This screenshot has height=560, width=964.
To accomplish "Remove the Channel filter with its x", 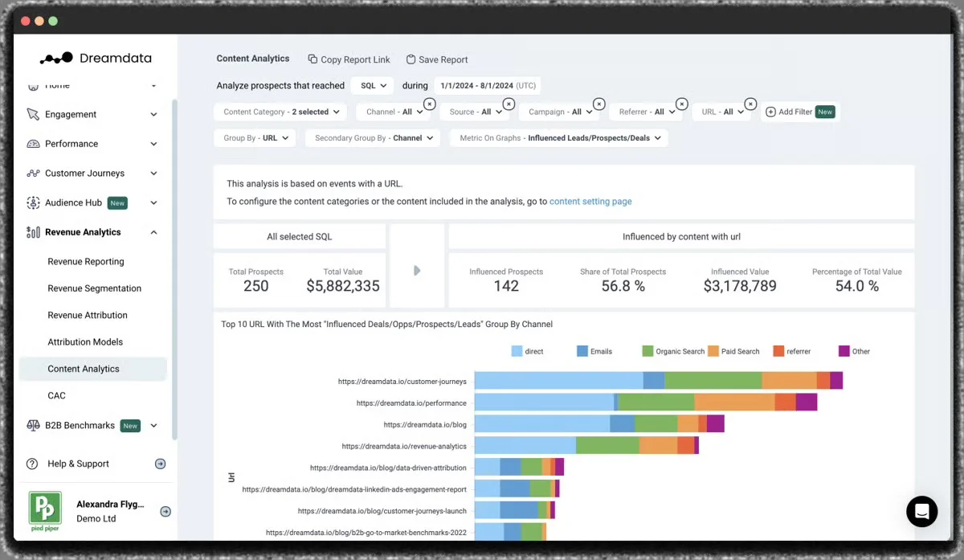I will 429,104.
